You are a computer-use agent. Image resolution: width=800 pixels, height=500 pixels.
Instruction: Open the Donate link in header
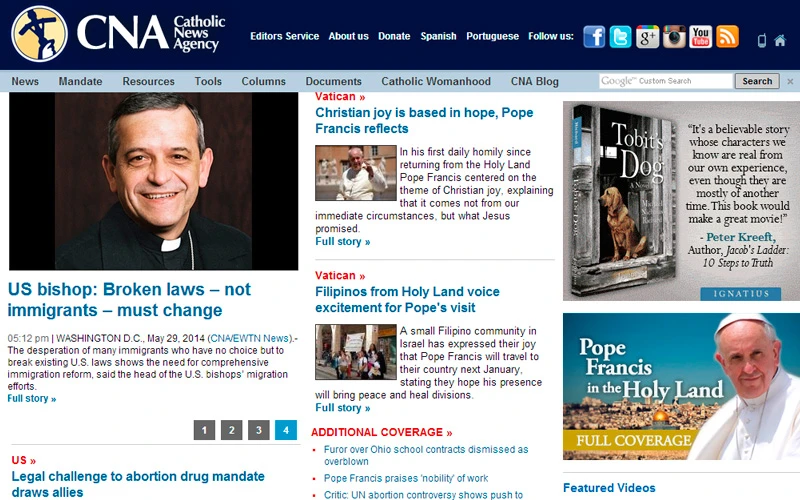pos(394,36)
